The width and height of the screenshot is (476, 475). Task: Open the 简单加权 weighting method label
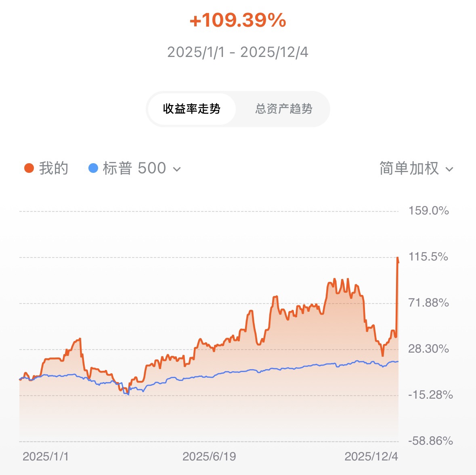point(409,168)
